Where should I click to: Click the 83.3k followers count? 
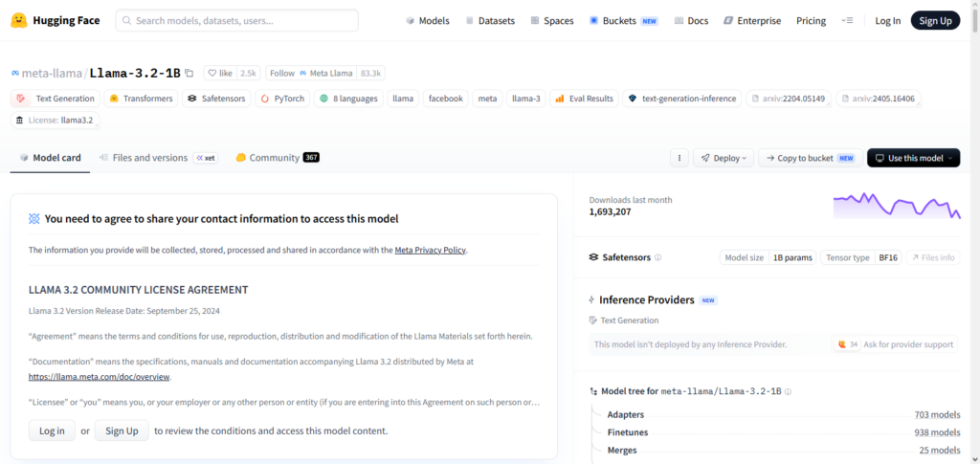click(x=370, y=73)
